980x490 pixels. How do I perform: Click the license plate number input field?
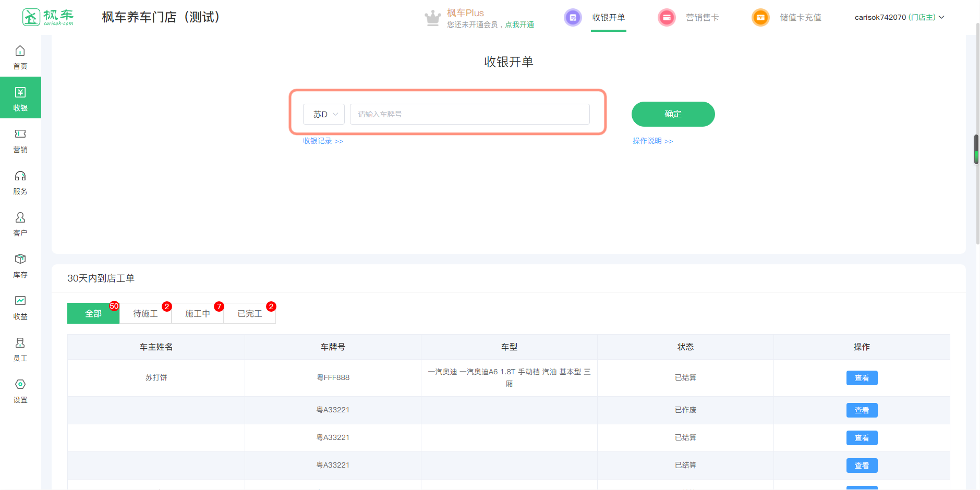click(x=469, y=114)
